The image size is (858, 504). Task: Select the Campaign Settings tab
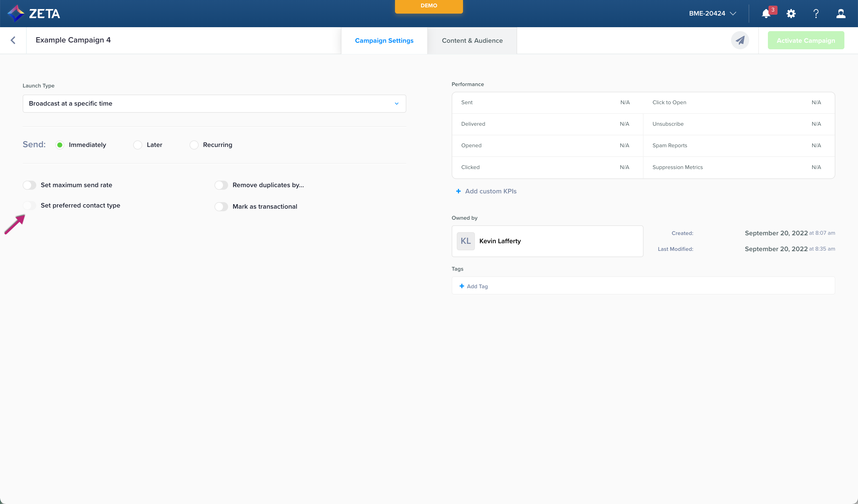384,40
